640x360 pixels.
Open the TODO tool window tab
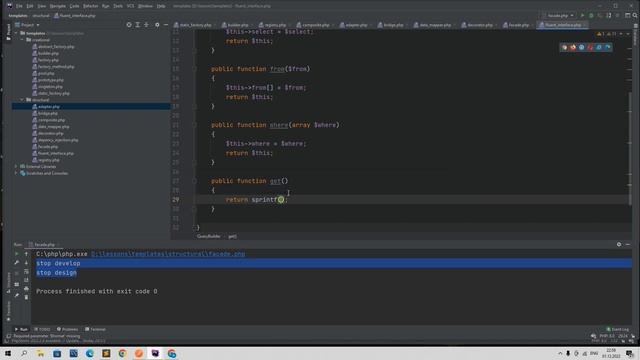tap(42, 329)
